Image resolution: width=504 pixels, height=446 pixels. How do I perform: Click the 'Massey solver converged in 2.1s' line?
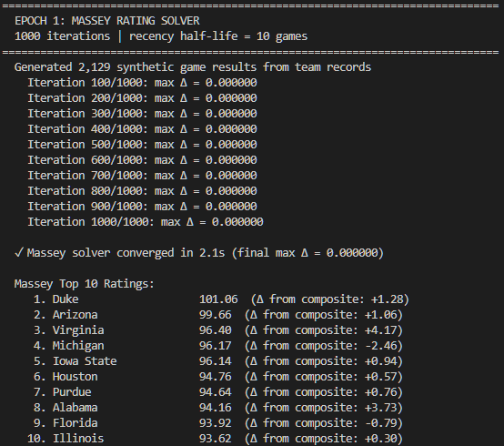[x=199, y=253]
